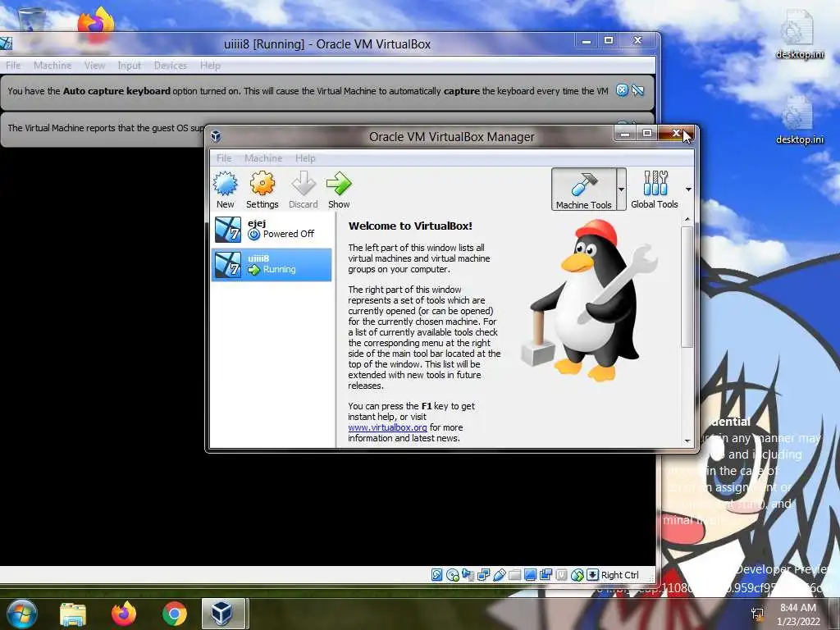The width and height of the screenshot is (840, 630).
Task: Select lower desktop.ini desktop icon
Action: point(799,121)
